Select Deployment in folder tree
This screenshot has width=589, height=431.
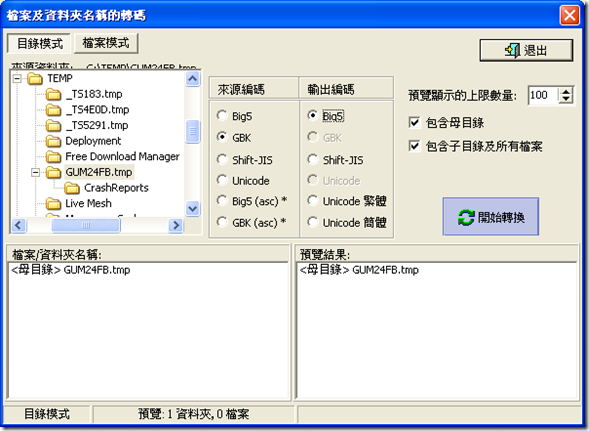(x=93, y=141)
